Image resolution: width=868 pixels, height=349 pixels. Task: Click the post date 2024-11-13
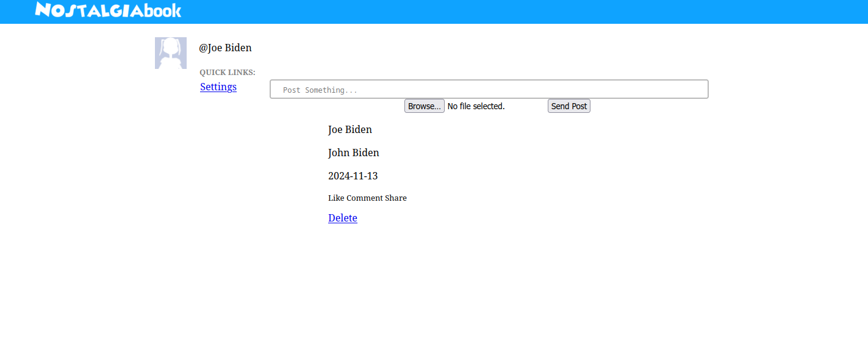click(353, 176)
